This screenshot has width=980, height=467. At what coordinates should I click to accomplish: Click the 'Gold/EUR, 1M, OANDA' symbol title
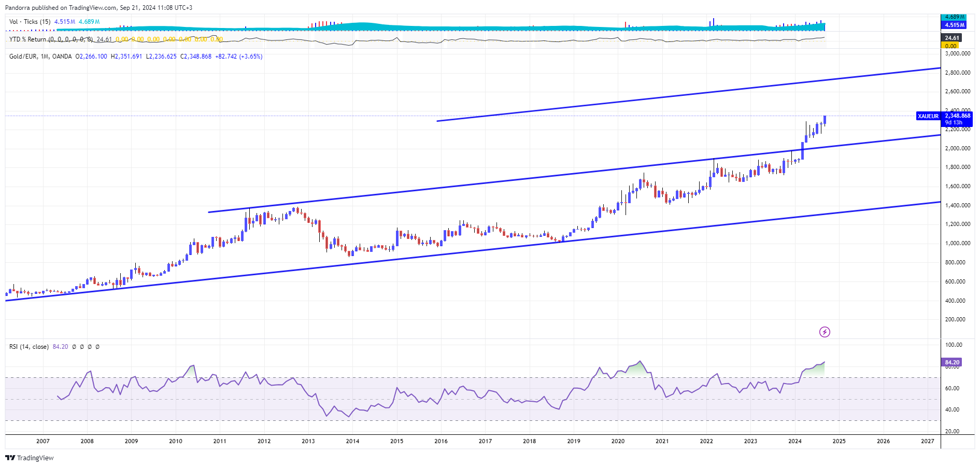[40, 56]
